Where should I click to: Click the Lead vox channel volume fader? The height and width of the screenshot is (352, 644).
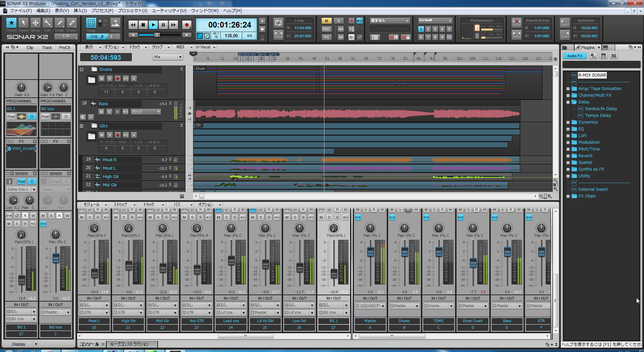231,260
